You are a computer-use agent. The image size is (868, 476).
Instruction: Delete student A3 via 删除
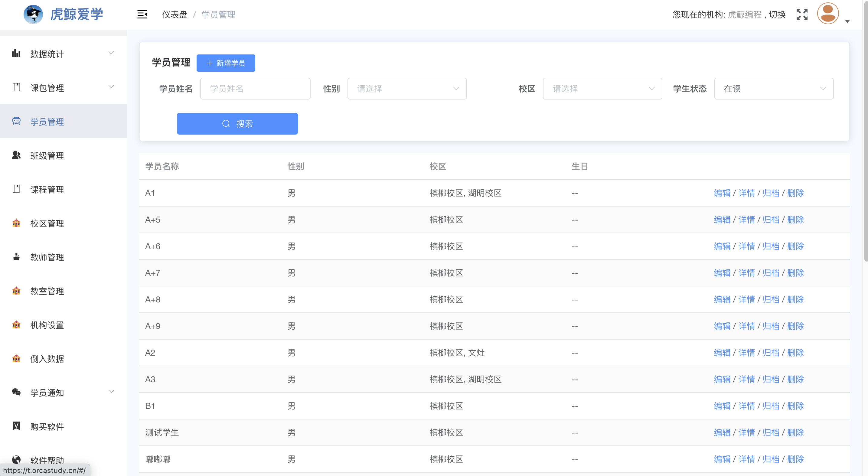(x=795, y=379)
